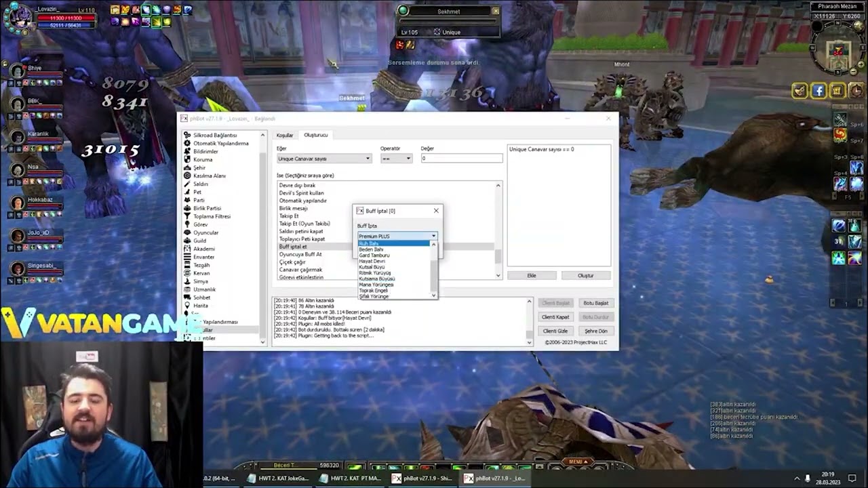
Task: Open the Eğer condition dropdown
Action: click(324, 159)
